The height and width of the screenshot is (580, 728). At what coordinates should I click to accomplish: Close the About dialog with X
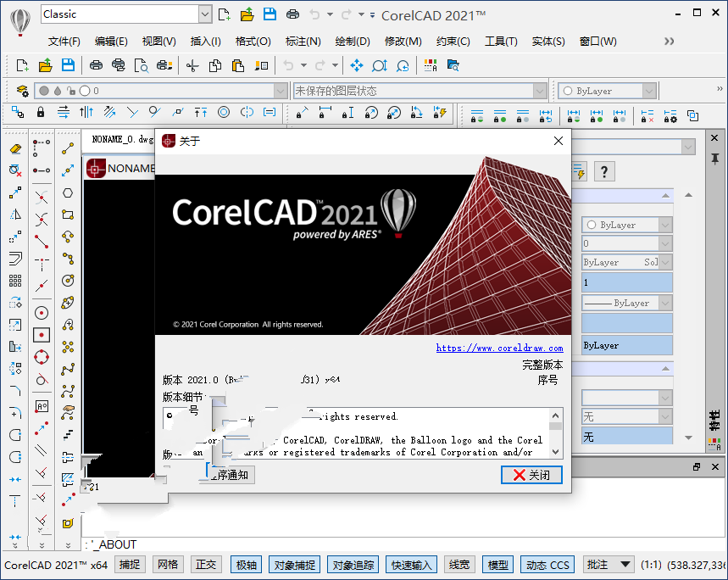(x=559, y=141)
